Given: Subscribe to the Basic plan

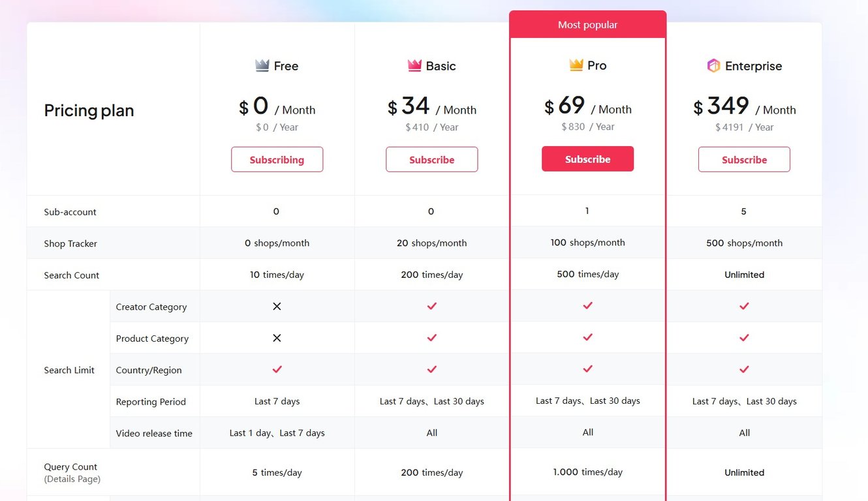Looking at the screenshot, I should pyautogui.click(x=431, y=160).
